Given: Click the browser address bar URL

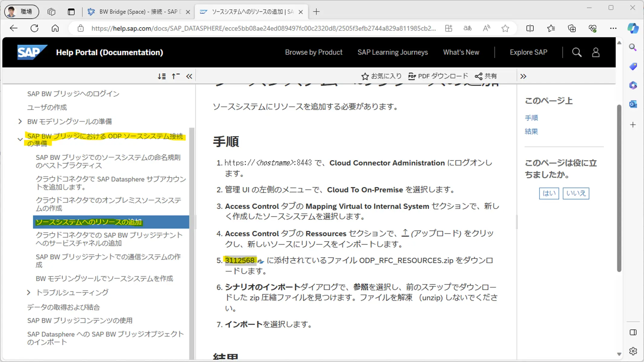Looking at the screenshot, I should (x=264, y=28).
